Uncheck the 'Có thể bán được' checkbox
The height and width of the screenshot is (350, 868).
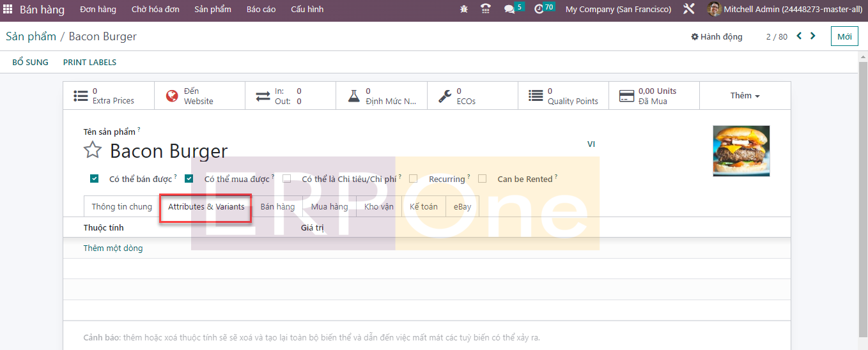coord(95,179)
